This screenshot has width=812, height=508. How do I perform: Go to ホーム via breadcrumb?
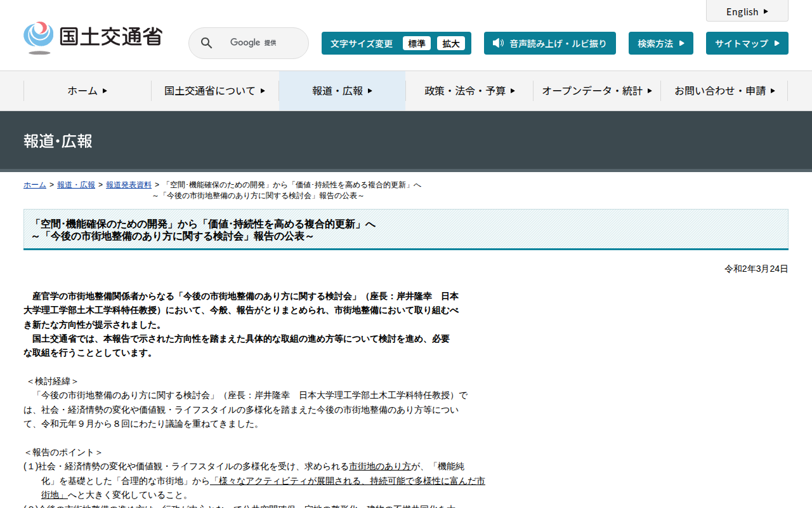coord(35,185)
